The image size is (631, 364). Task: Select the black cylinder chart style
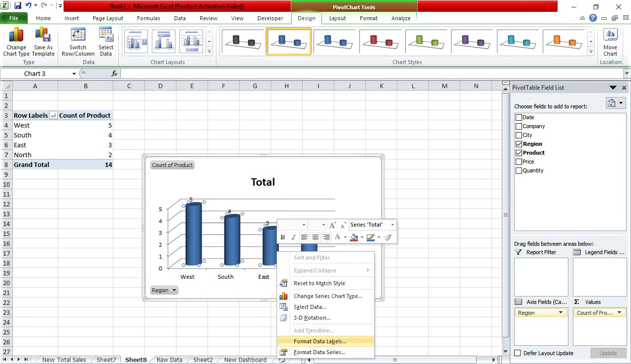click(x=243, y=41)
